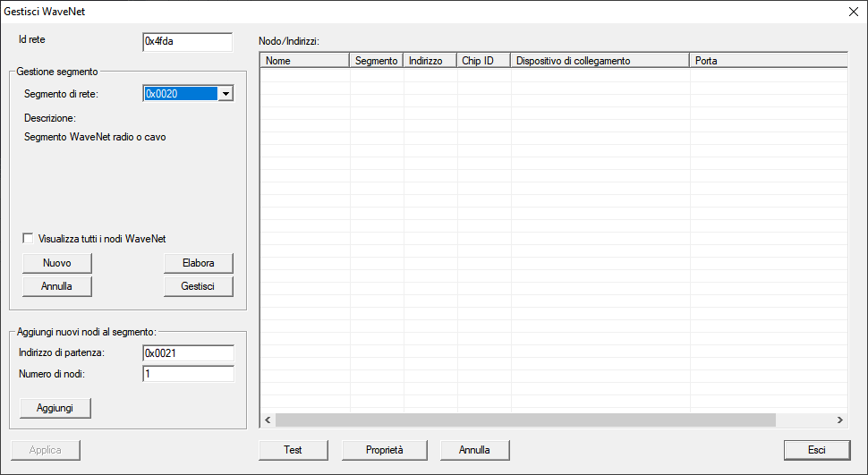Click the 'Dispositivo di collegamento' column header

pyautogui.click(x=600, y=61)
